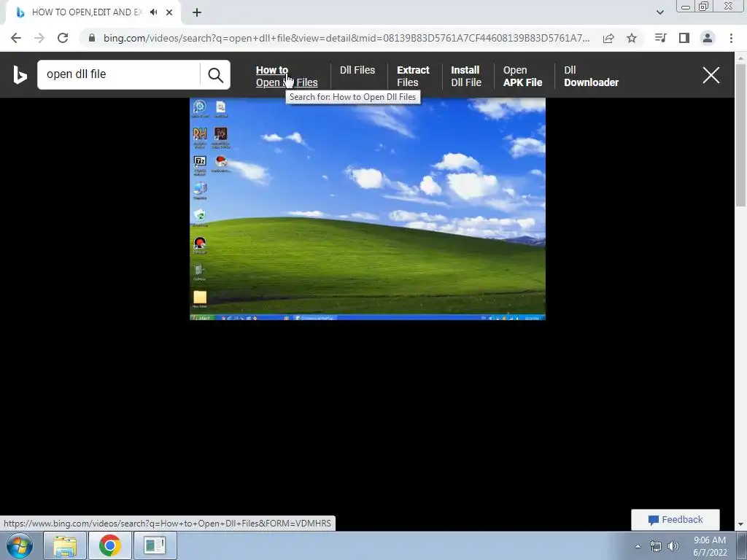Close the video detail view
The width and height of the screenshot is (747, 560).
pos(711,75)
